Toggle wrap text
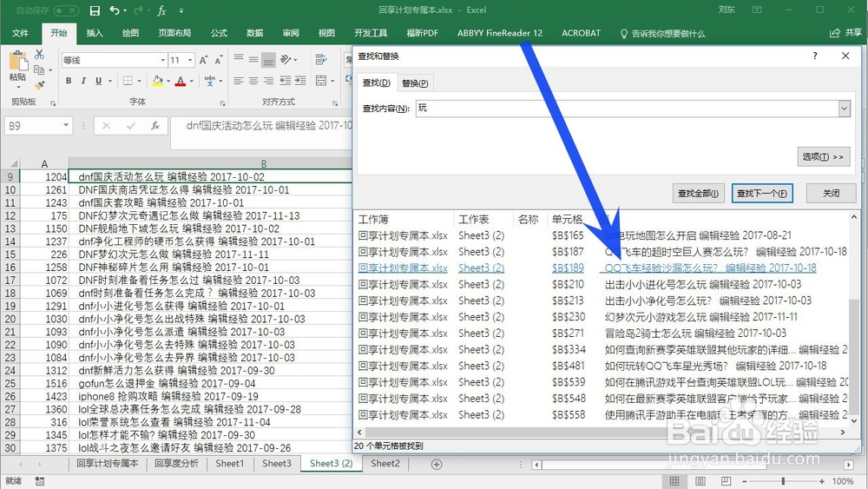The image size is (868, 489). (x=320, y=59)
